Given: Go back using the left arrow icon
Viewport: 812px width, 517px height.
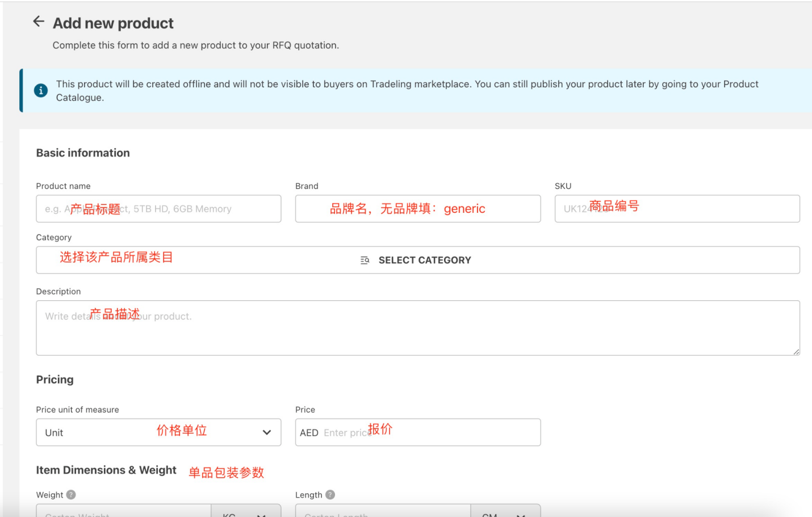Looking at the screenshot, I should pyautogui.click(x=39, y=22).
